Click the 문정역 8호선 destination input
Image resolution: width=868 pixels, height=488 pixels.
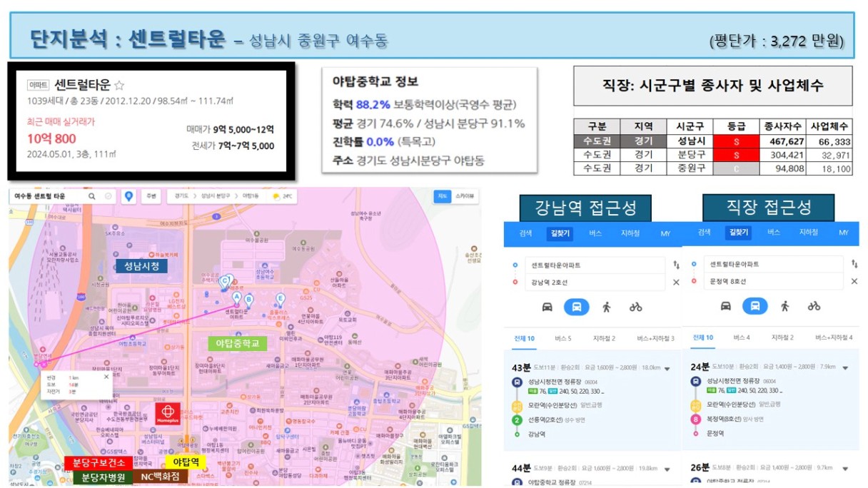(x=772, y=282)
